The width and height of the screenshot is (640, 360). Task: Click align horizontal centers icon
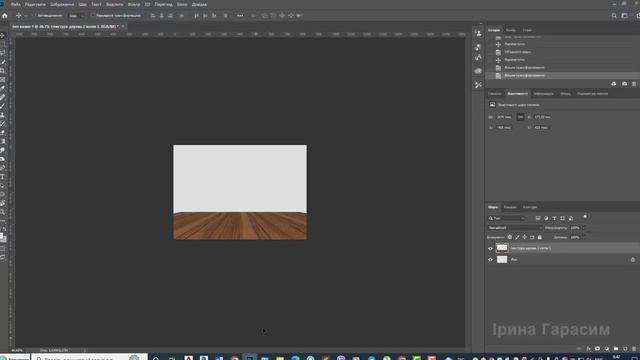162,16
